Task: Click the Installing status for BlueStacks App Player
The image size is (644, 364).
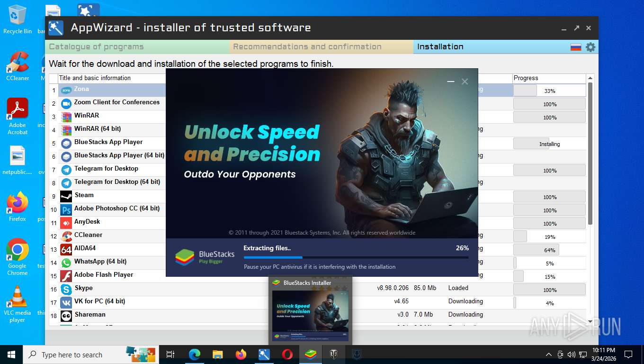Action: (x=549, y=144)
